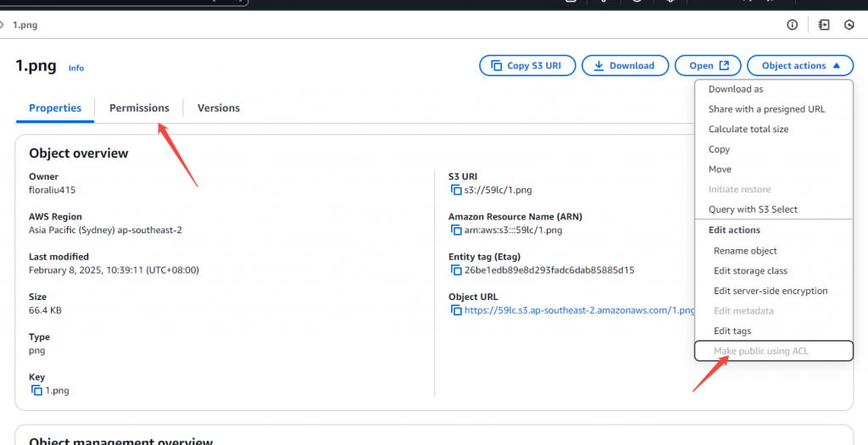Select the region text Asia Pacific (Sydney) ap-southeast-2

pyautogui.click(x=105, y=230)
